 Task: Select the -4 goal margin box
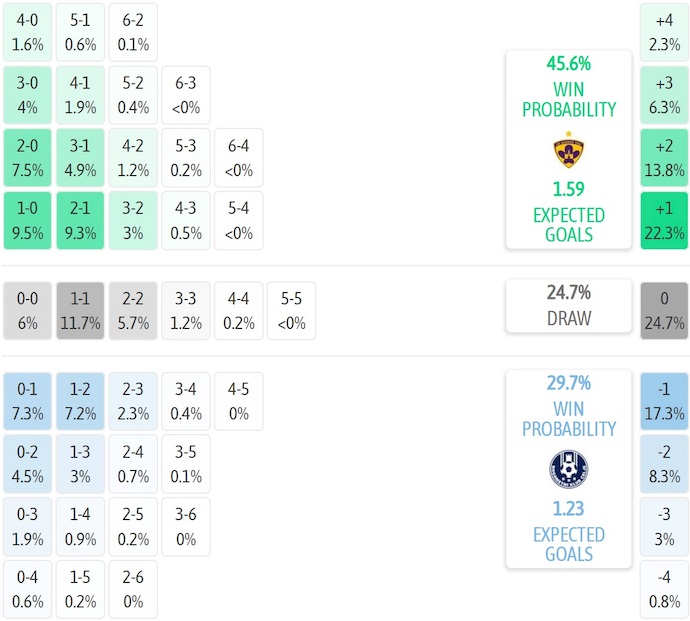664,590
